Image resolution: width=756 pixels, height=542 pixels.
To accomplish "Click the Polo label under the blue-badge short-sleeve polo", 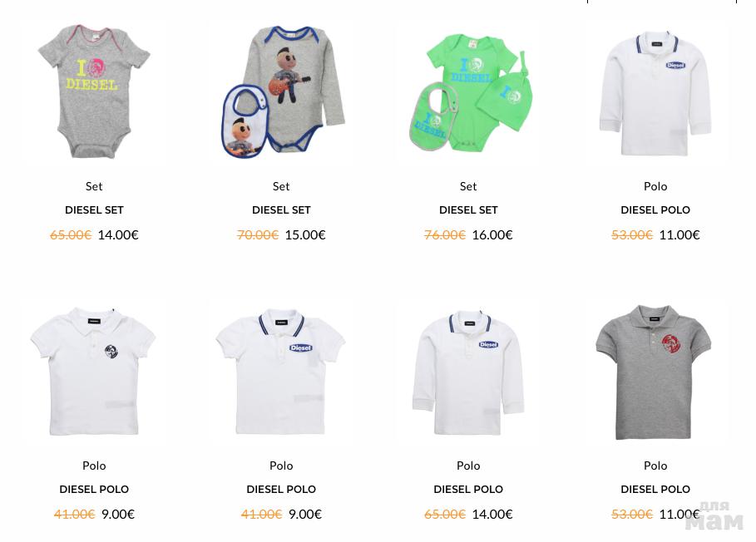I will tap(281, 466).
